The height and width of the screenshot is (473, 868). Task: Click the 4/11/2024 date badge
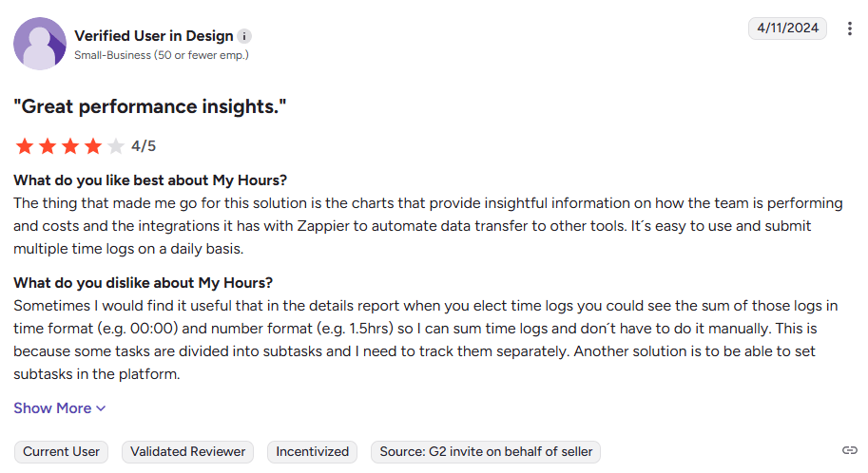pyautogui.click(x=787, y=28)
